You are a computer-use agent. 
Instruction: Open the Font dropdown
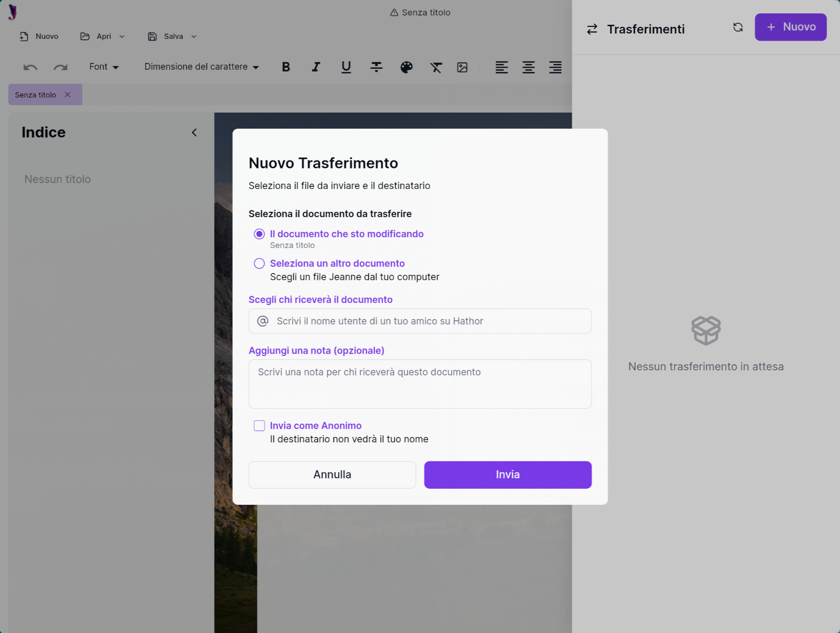tap(104, 67)
